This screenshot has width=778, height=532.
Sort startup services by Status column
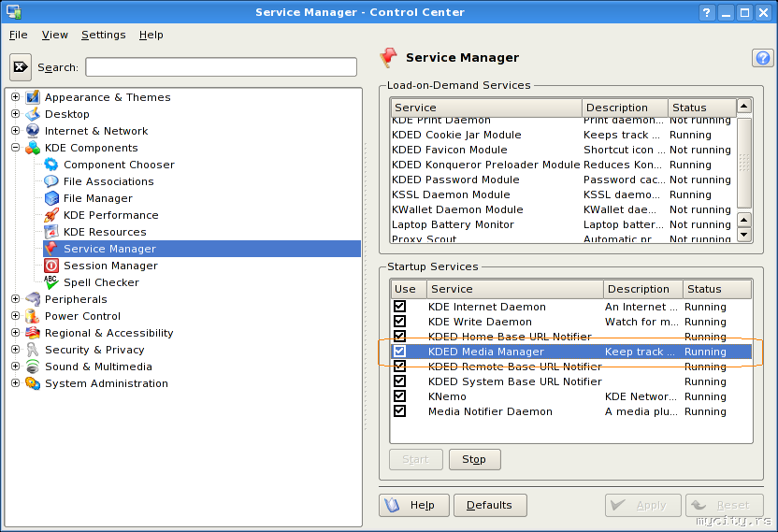pos(717,289)
